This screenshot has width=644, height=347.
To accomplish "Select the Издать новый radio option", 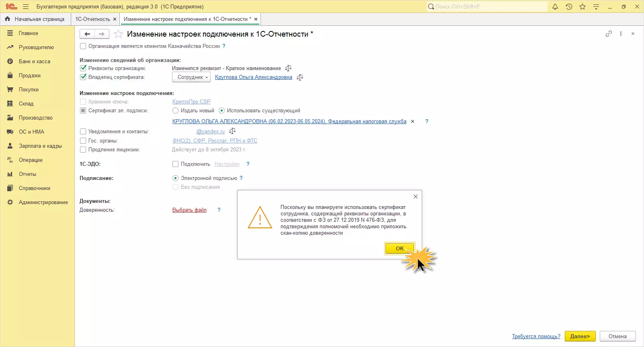I will 175,110.
